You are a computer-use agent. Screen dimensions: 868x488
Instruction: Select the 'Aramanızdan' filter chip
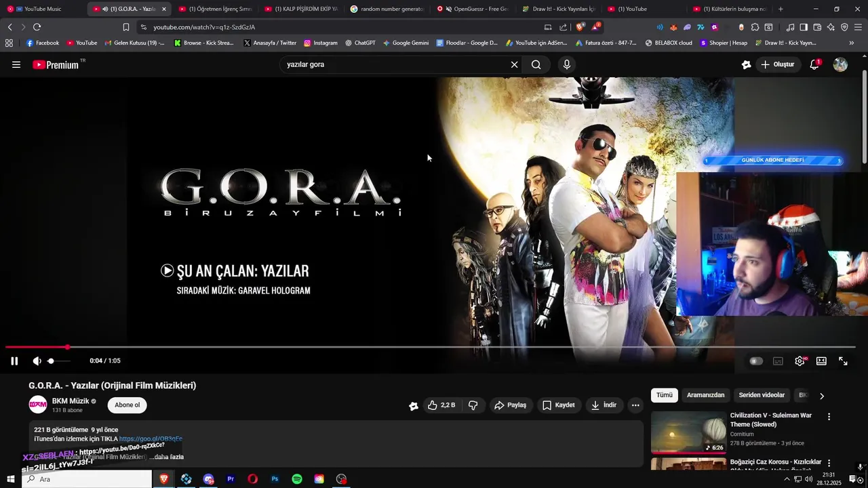pos(705,395)
